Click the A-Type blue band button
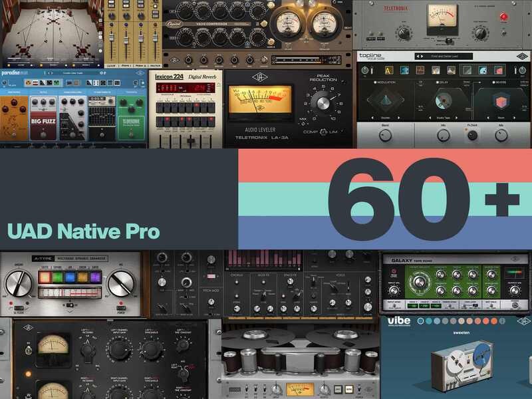532x399 pixels. click(70, 277)
